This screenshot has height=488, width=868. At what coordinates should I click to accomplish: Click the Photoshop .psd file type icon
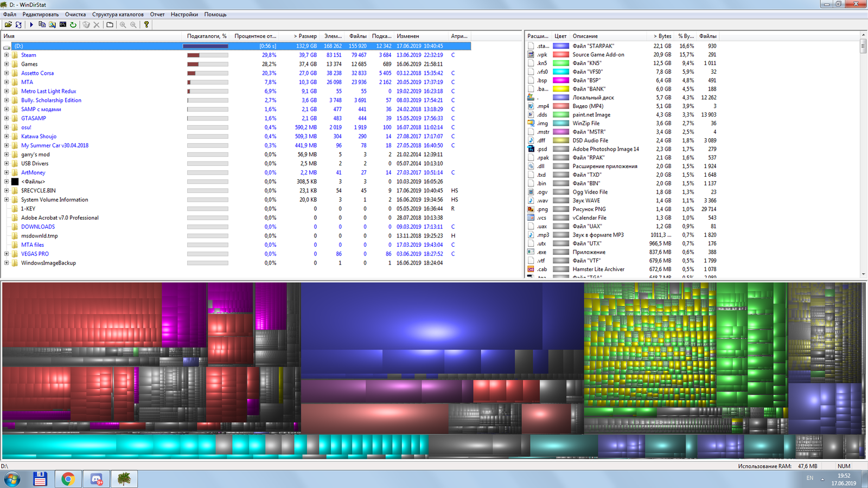click(x=531, y=149)
